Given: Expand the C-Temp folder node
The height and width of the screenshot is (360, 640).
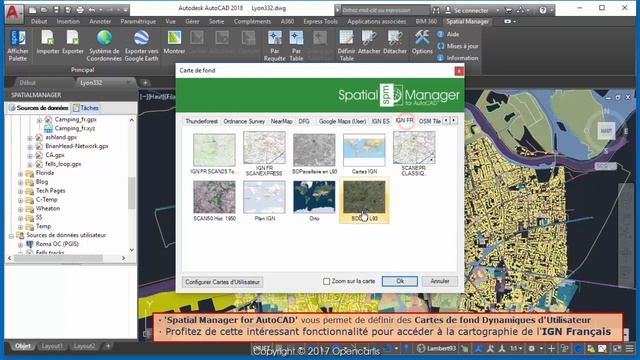Looking at the screenshot, I should click(x=20, y=200).
